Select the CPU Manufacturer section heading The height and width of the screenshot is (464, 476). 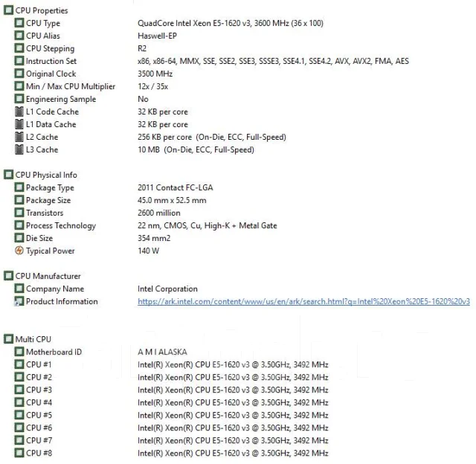(48, 276)
